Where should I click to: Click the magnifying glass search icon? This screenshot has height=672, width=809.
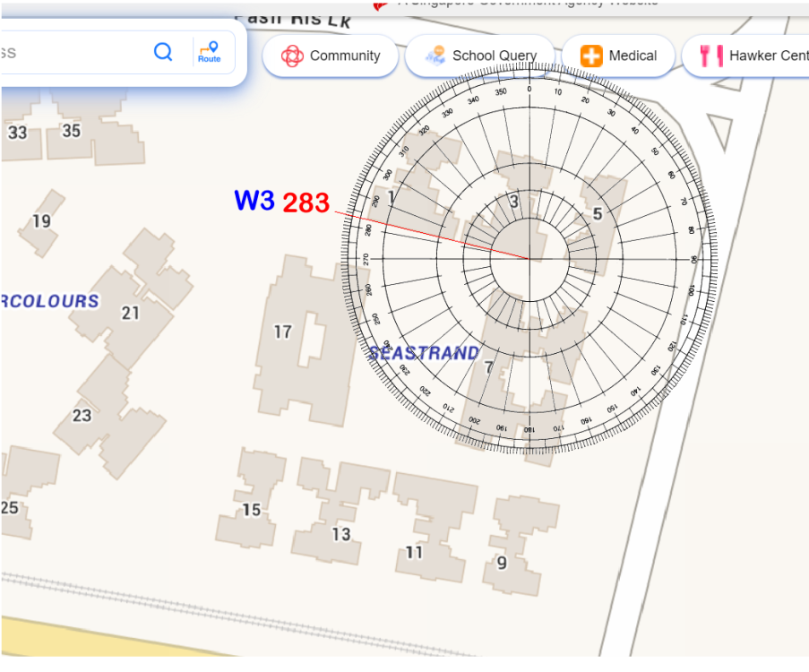163,52
